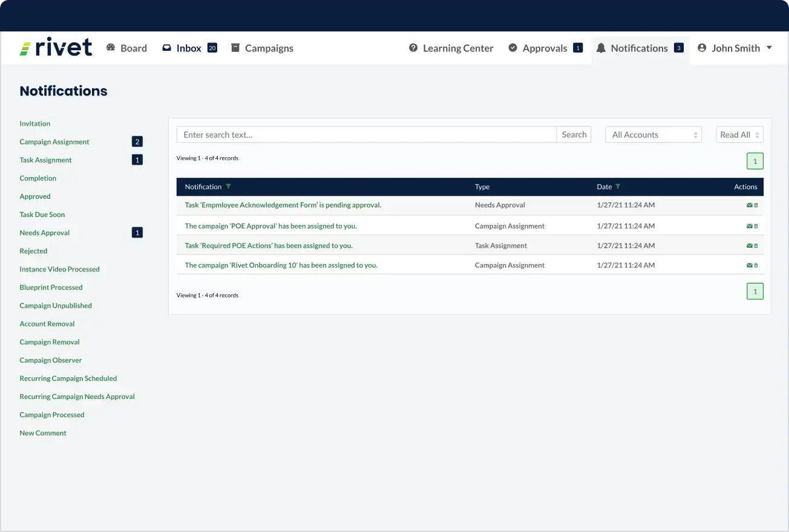Image resolution: width=789 pixels, height=532 pixels.
Task: Switch to the Campaigns section
Action: pyautogui.click(x=269, y=48)
